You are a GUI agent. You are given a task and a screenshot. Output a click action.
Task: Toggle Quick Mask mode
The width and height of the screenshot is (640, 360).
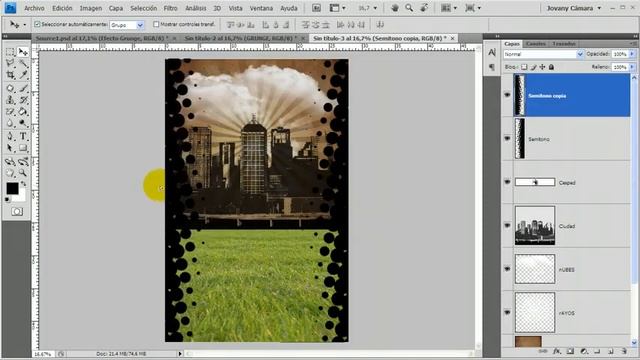click(x=17, y=211)
